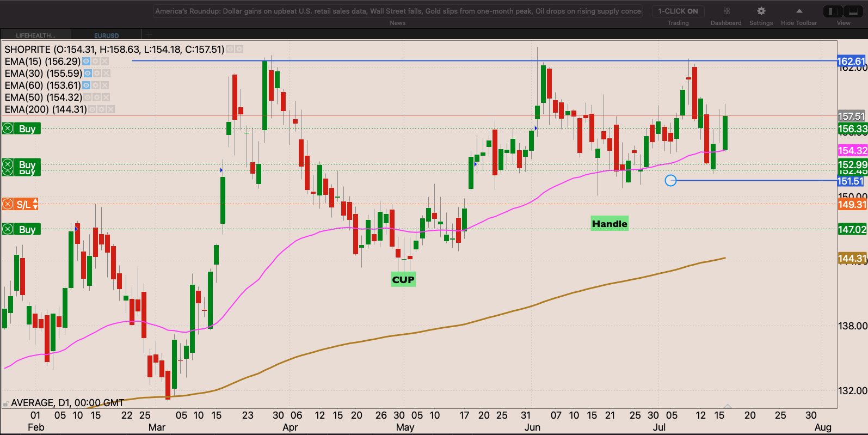Switch to the EURUSD chart tab
This screenshot has height=435, width=868.
click(x=106, y=35)
